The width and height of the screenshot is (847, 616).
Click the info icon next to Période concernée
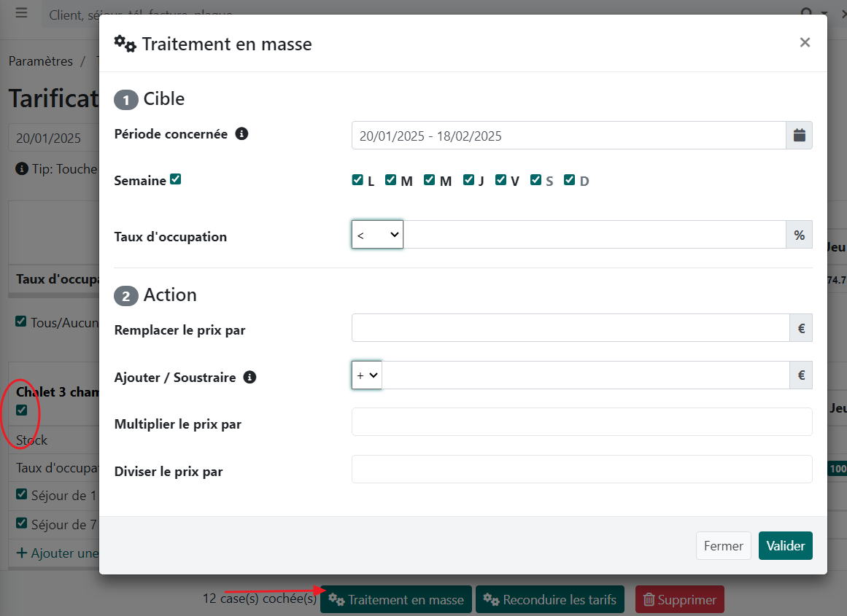(242, 134)
